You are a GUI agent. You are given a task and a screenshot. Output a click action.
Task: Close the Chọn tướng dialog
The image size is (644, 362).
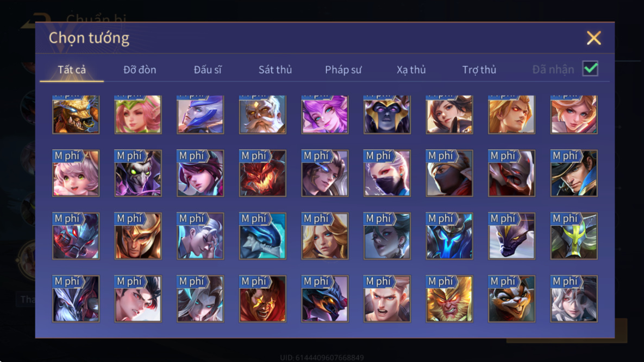pos(593,38)
